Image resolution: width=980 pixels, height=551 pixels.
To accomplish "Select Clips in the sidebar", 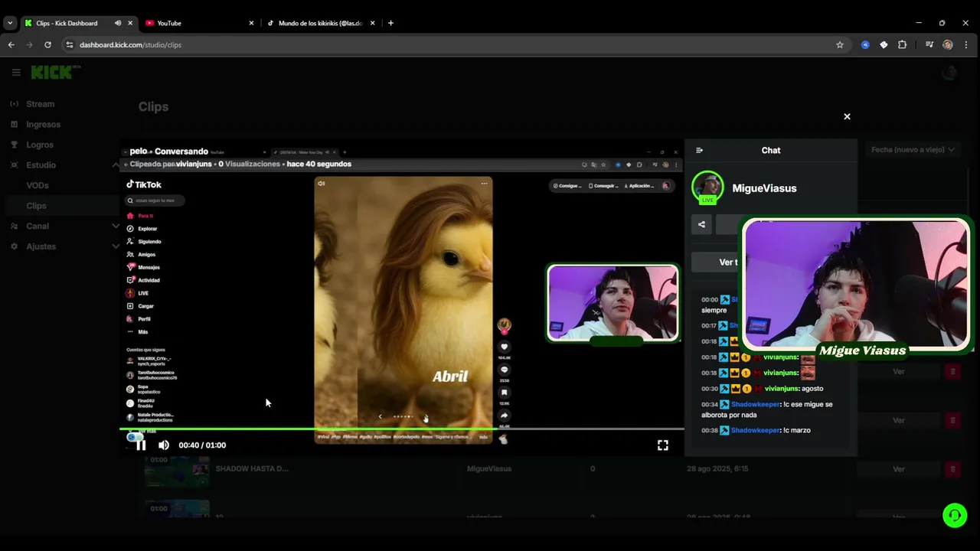I will point(36,206).
